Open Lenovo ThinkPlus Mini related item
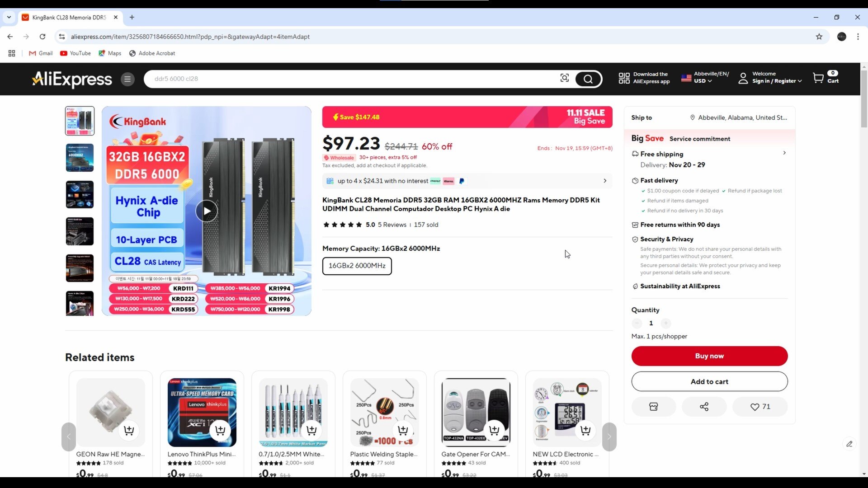The height and width of the screenshot is (488, 868). click(202, 454)
